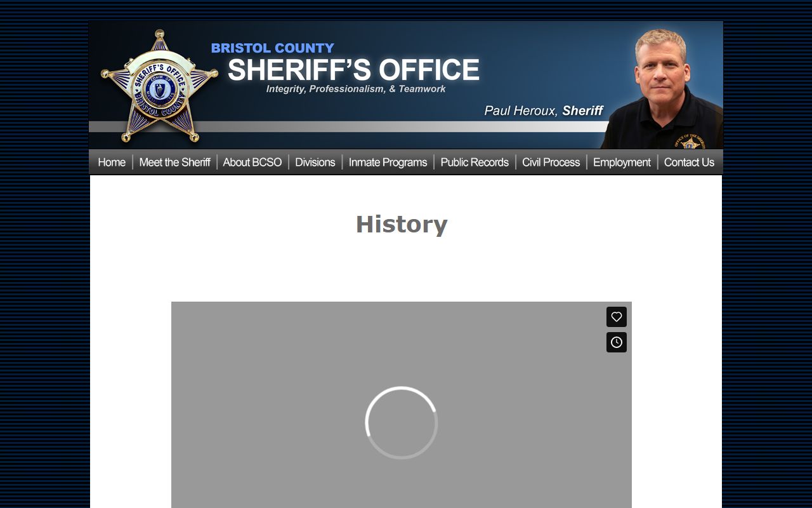The height and width of the screenshot is (508, 812).
Task: Click the 'Paul Heroux, Sheriff' text
Action: pos(544,110)
